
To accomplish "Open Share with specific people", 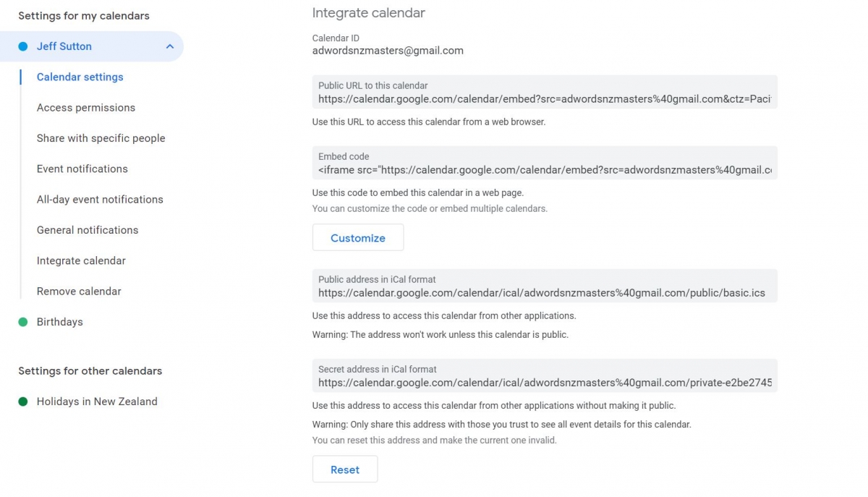I will click(101, 138).
